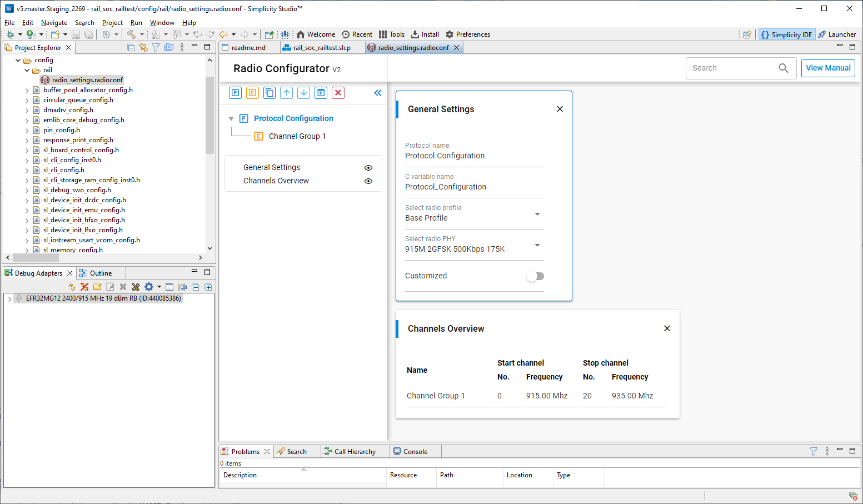Toggle General Settings visibility eye icon
The image size is (863, 504).
(368, 168)
